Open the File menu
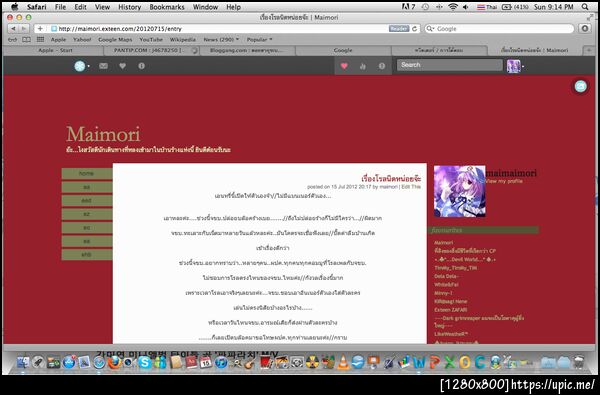The image size is (600, 395). [60, 7]
